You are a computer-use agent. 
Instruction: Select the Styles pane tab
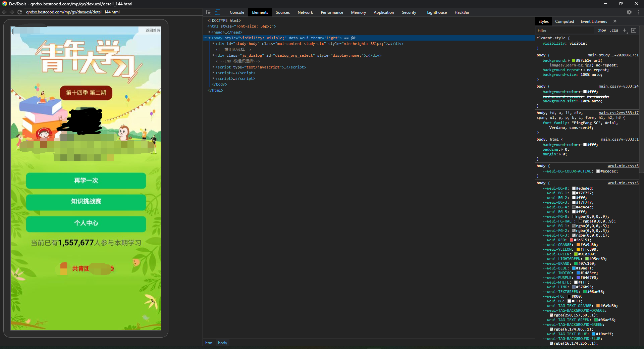(543, 21)
